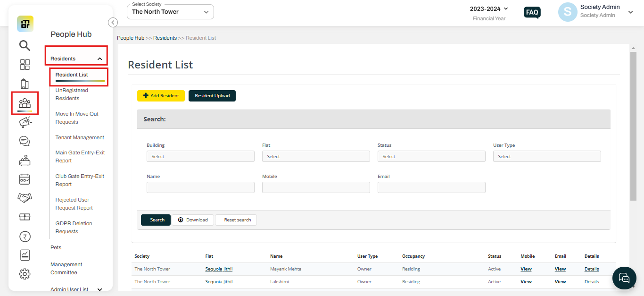644x296 pixels.
Task: Click into the Name search field
Action: (200, 187)
